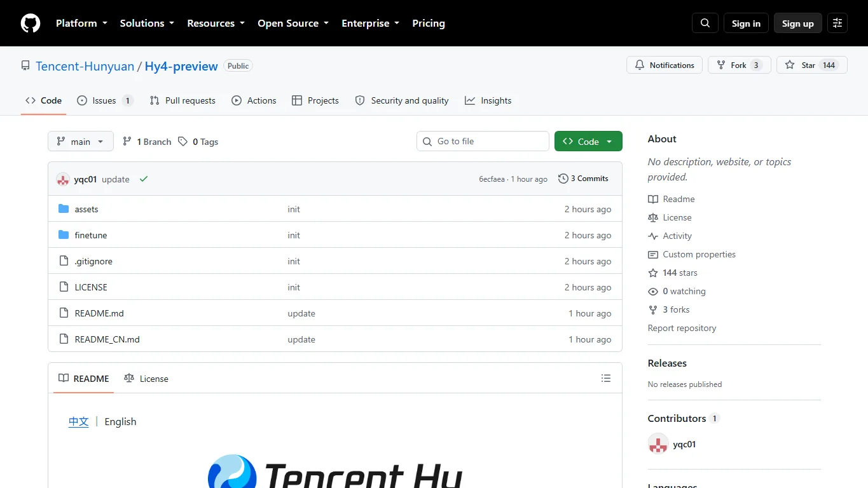Open the 1 Branch link

(147, 142)
